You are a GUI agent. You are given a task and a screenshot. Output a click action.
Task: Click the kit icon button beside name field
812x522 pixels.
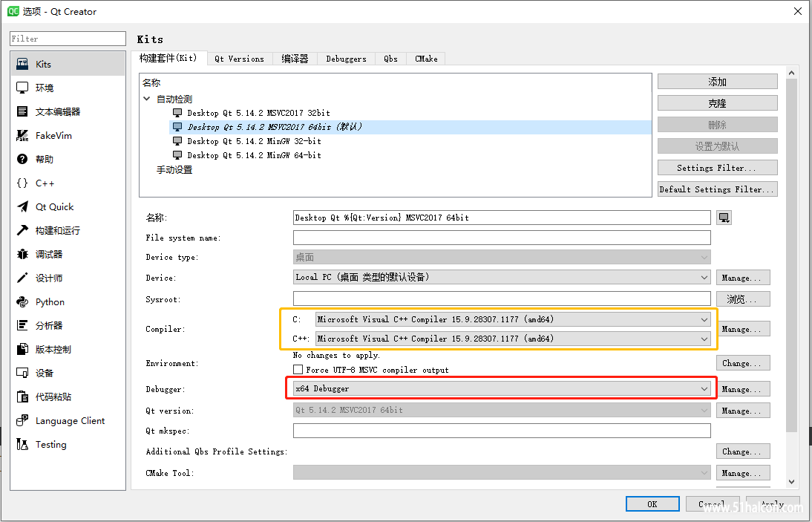[x=724, y=218]
